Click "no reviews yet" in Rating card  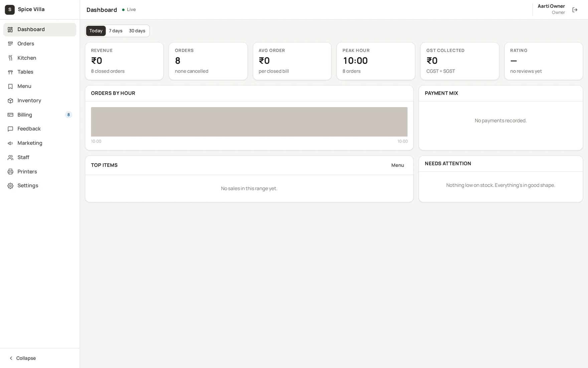pyautogui.click(x=526, y=71)
